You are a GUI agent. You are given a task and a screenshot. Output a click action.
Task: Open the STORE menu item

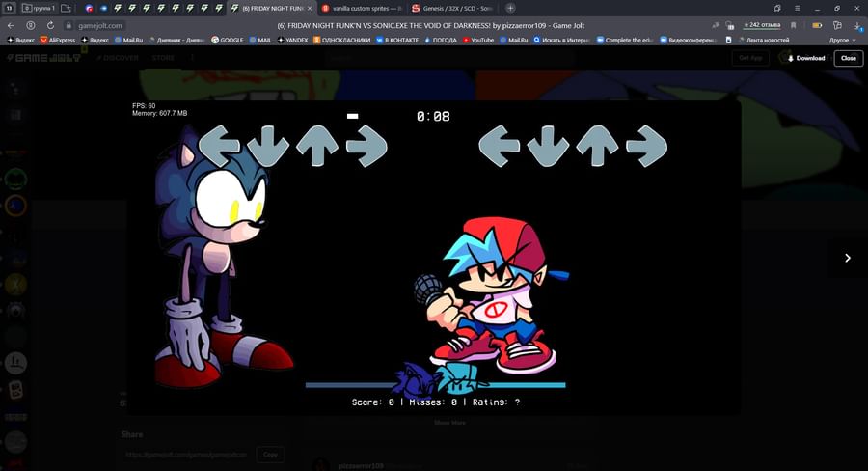163,58
